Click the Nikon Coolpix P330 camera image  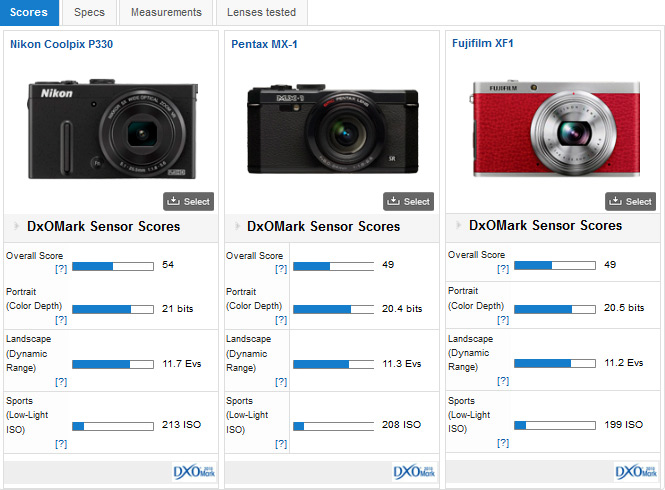click(x=112, y=129)
